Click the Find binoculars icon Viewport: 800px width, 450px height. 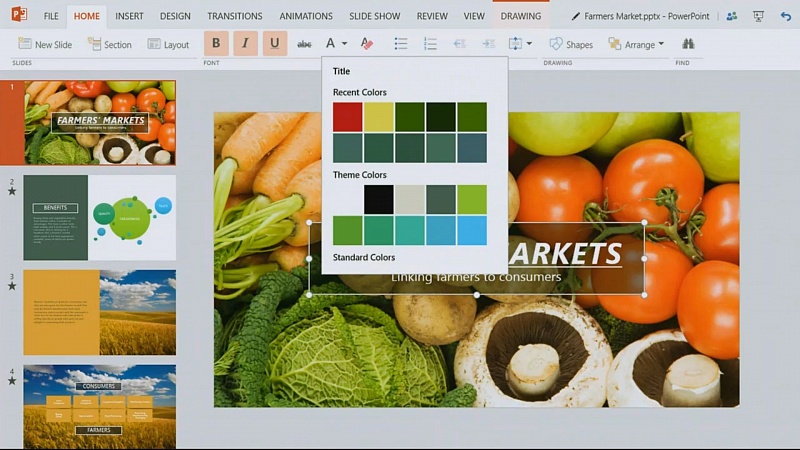click(688, 44)
